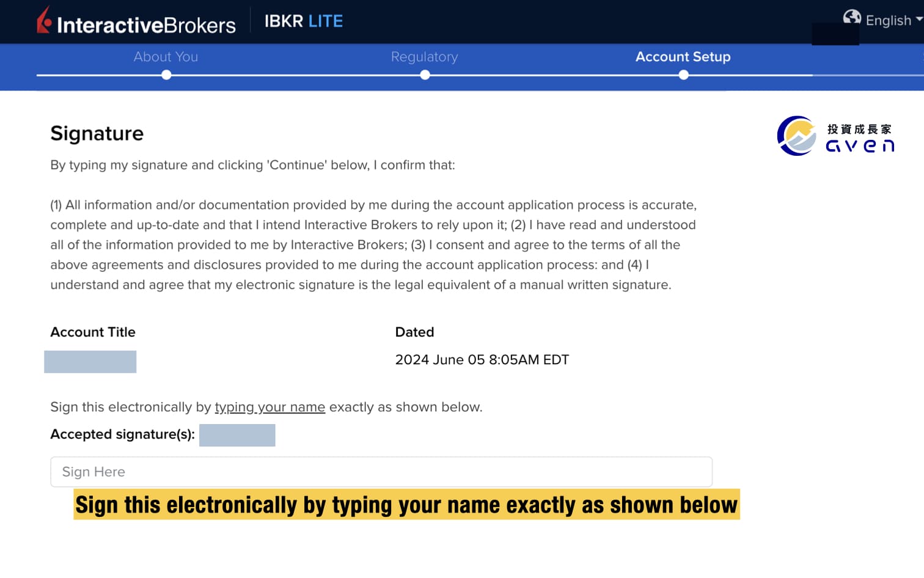924x578 pixels.
Task: Click the globe language icon
Action: click(851, 17)
